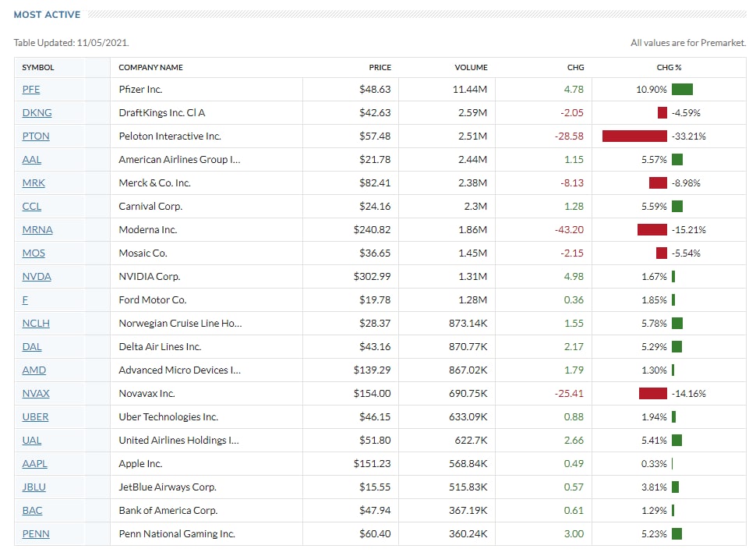Click the VOLUME column header
This screenshot has height=556, width=756.
[471, 68]
